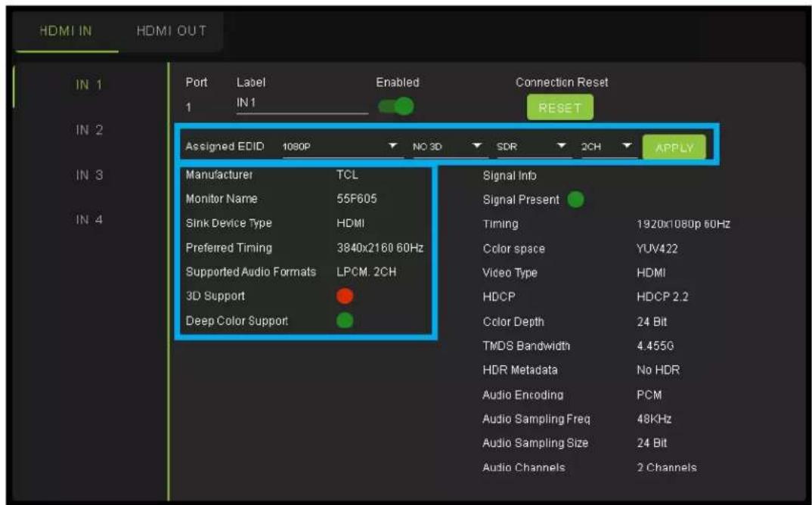
Task: Click the Port number 1
Action: [x=188, y=107]
